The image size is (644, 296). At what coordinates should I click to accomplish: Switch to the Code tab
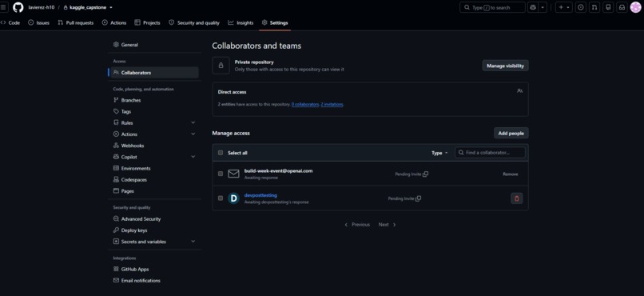tap(10, 22)
